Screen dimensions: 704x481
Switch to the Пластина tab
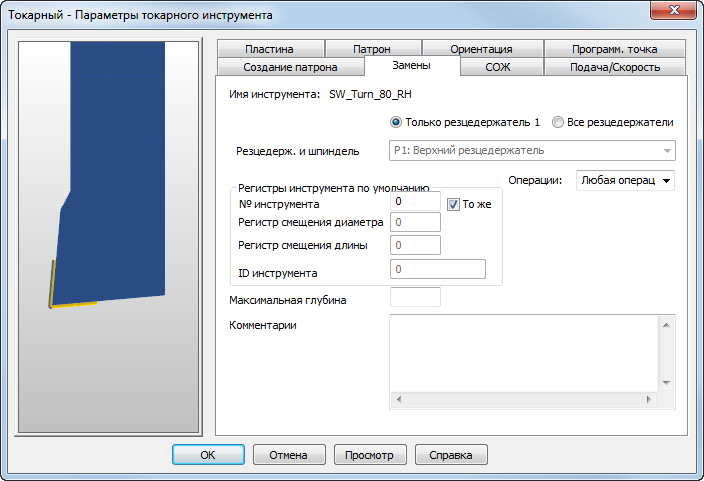tap(270, 49)
